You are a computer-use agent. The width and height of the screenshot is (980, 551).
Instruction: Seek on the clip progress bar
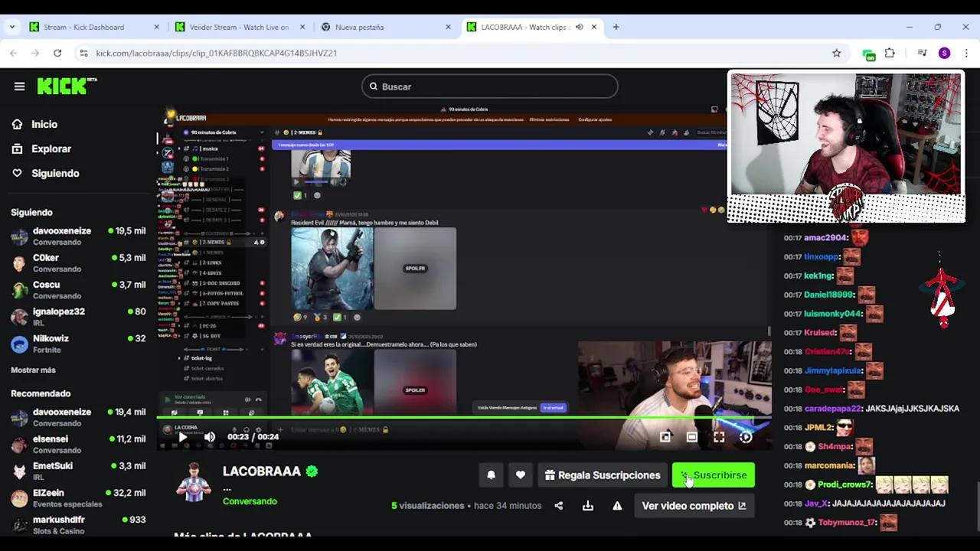tap(464, 419)
